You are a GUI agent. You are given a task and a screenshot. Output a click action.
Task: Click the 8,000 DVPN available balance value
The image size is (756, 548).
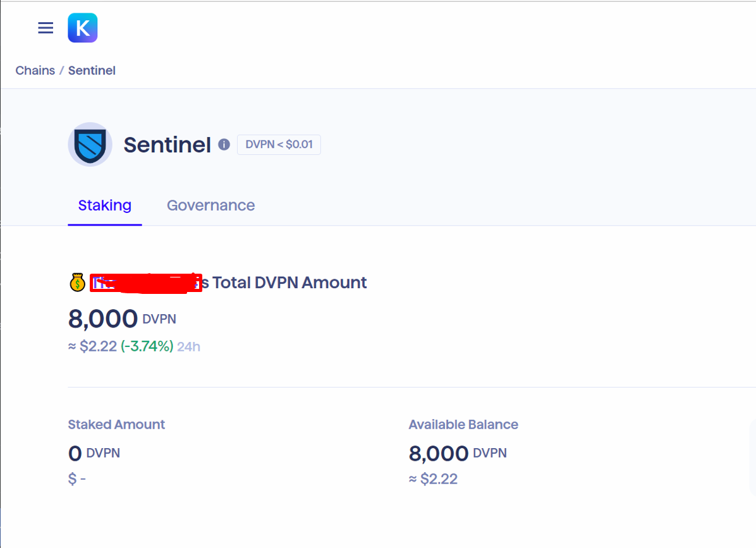click(458, 453)
